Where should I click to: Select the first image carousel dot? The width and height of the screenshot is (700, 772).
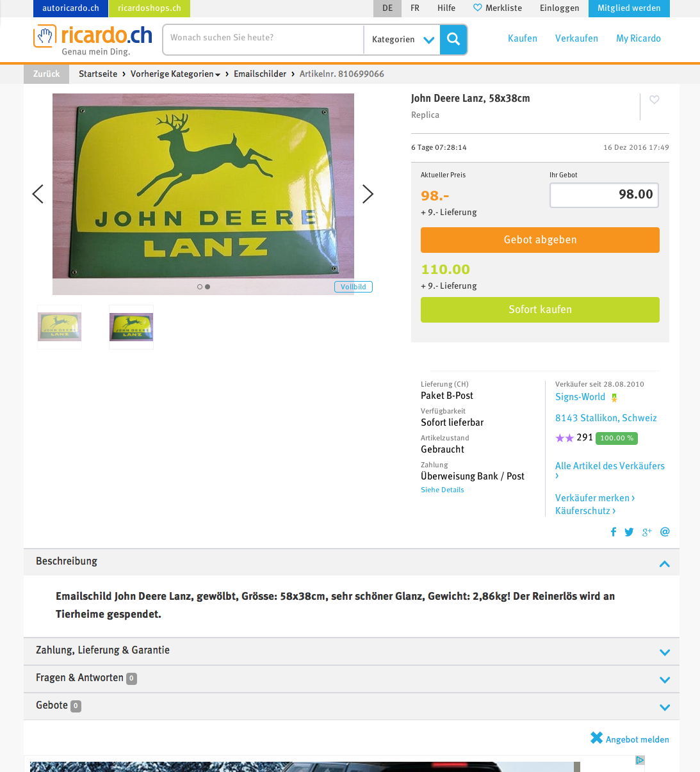coord(200,287)
